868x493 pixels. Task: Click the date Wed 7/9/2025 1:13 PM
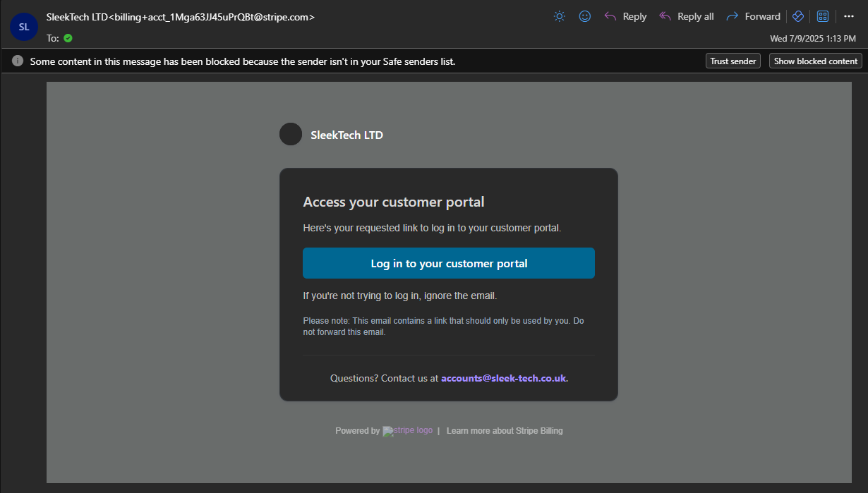(x=813, y=38)
